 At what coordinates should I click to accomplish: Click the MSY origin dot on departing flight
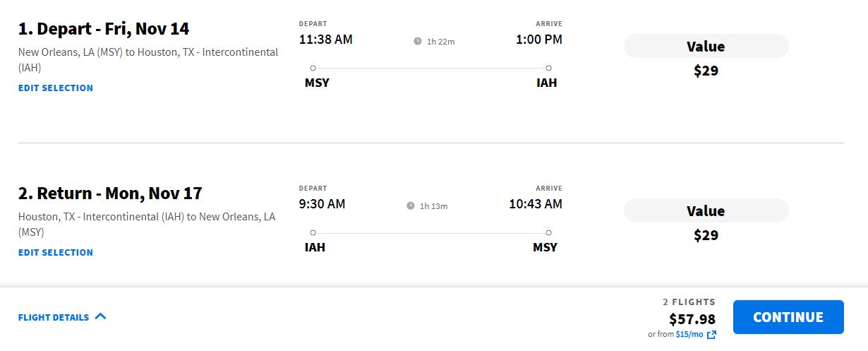313,68
